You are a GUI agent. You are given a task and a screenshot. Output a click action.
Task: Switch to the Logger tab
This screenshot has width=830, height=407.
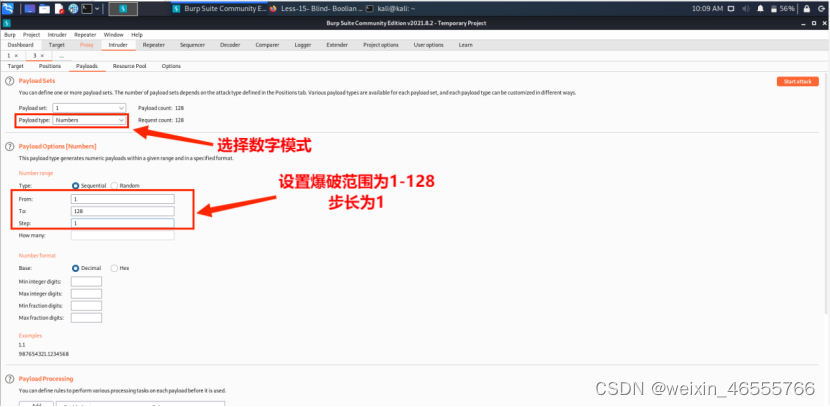pos(303,45)
